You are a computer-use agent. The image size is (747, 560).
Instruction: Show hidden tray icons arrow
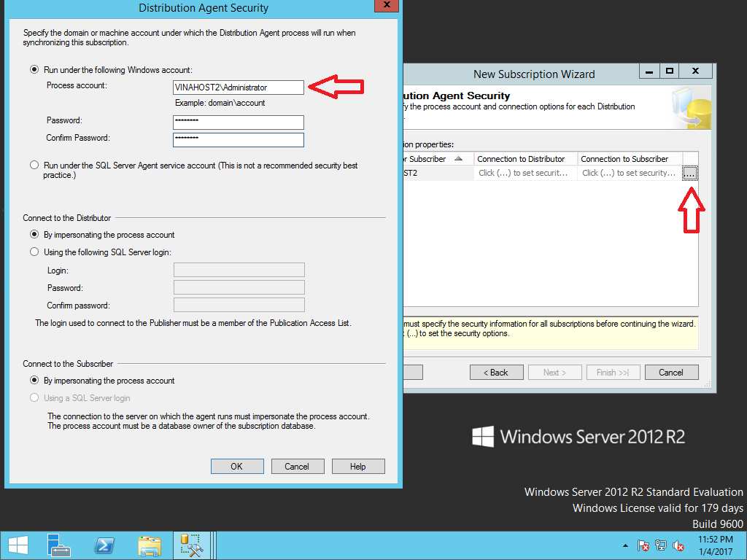tap(625, 545)
